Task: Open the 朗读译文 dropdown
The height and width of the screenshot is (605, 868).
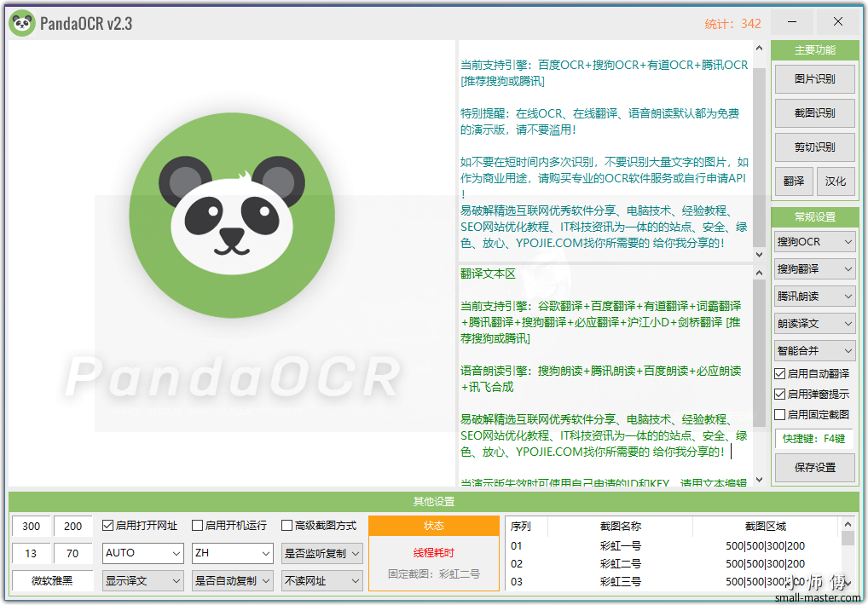Action: 814,324
